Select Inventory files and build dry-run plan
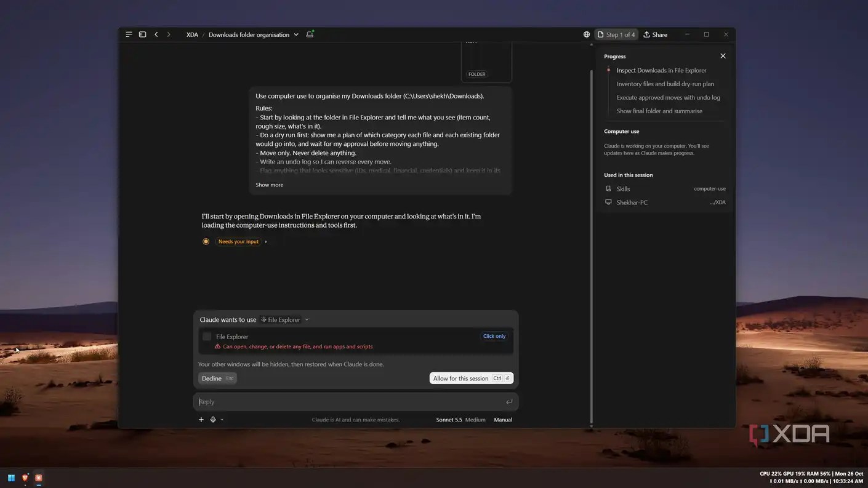 (665, 84)
